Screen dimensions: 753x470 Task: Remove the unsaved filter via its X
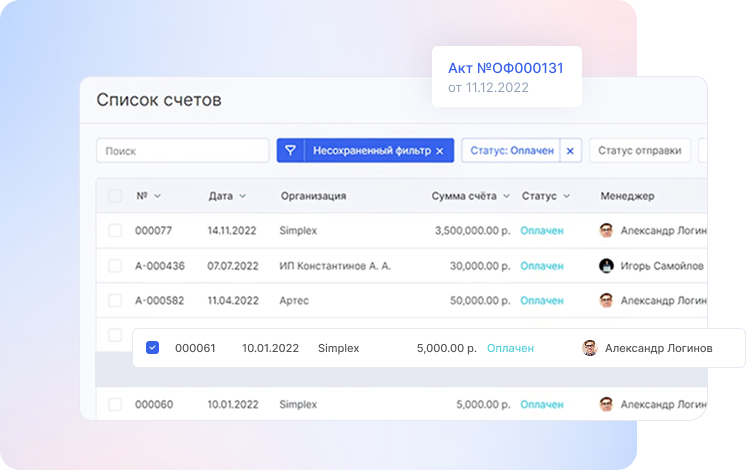click(x=439, y=151)
